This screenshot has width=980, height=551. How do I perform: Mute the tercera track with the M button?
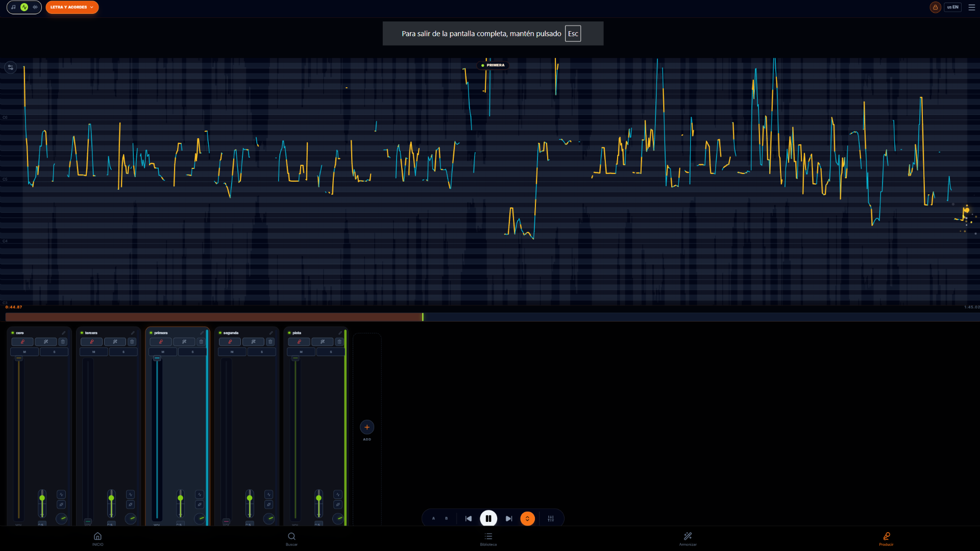[x=93, y=352]
